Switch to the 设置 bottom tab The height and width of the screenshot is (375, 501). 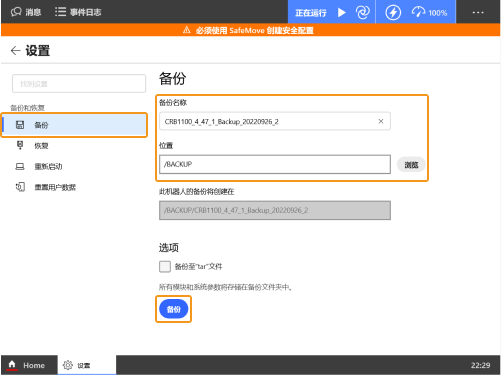click(87, 365)
